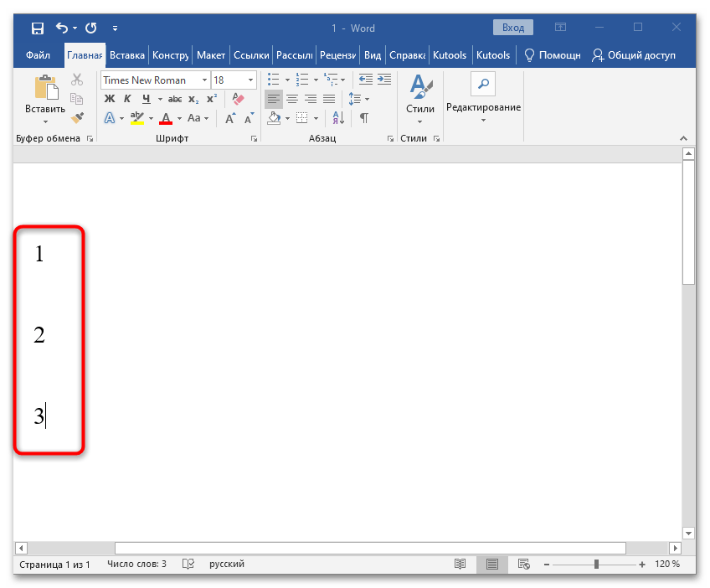Switch to the Вид ribbon tab
The height and width of the screenshot is (588, 710).
pos(373,55)
